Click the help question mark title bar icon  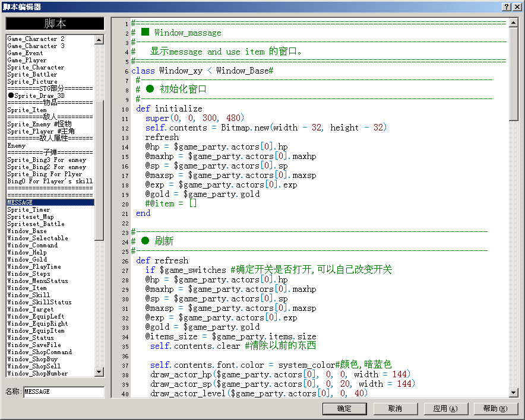point(507,7)
